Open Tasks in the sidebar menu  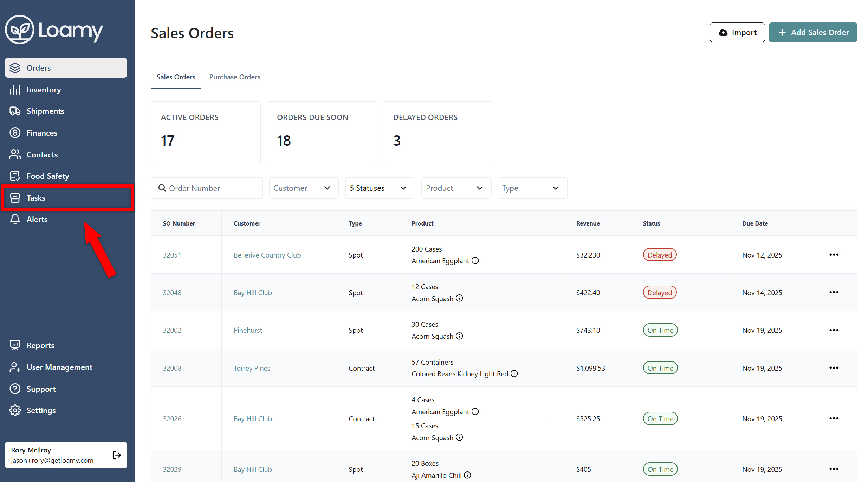36,198
